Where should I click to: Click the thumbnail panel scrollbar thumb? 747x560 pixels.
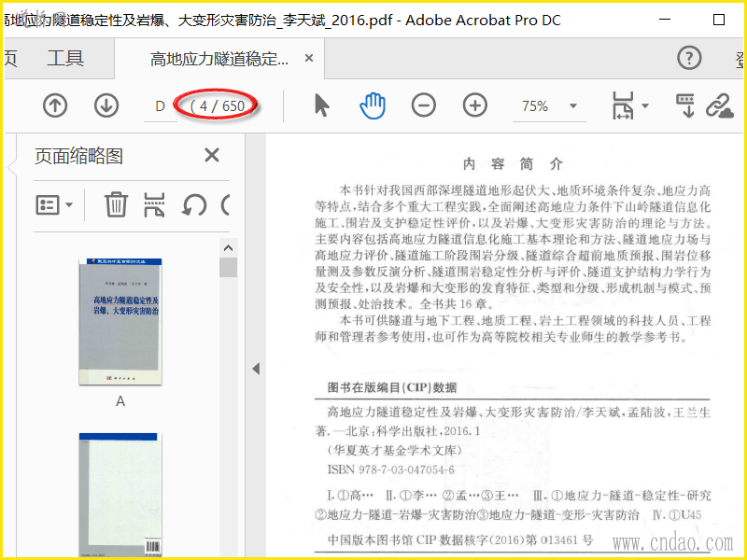[228, 267]
